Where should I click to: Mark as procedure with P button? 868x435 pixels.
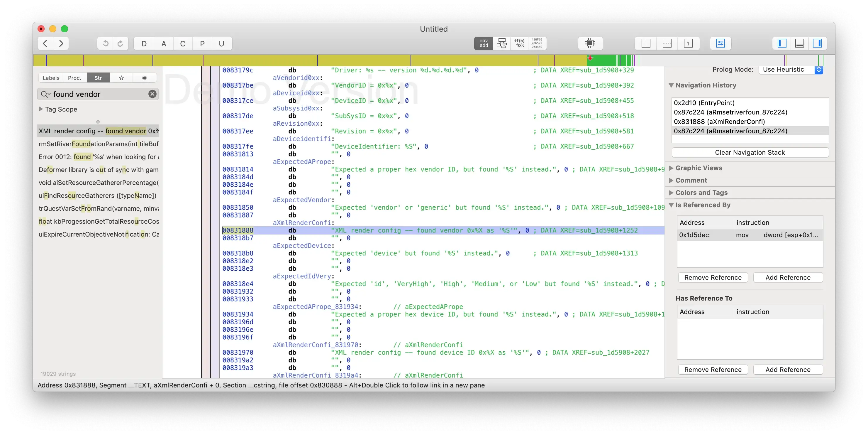202,43
